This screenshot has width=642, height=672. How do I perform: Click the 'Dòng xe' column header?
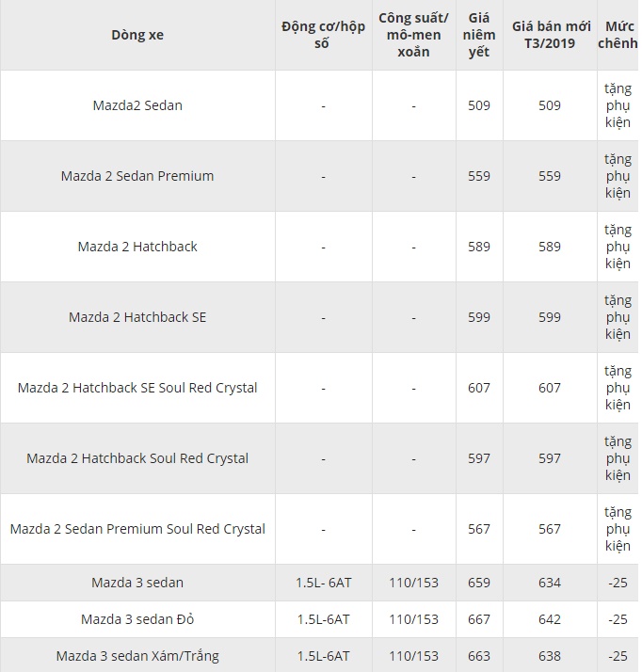tap(136, 35)
